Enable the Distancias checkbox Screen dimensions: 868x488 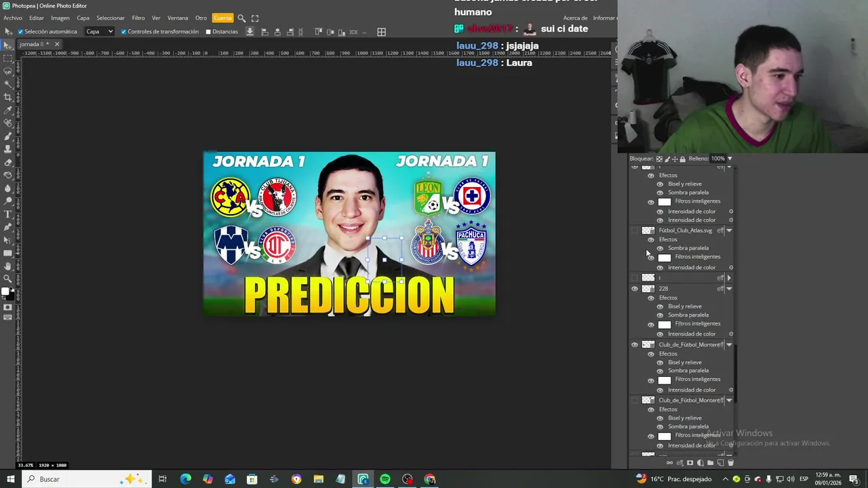click(208, 32)
